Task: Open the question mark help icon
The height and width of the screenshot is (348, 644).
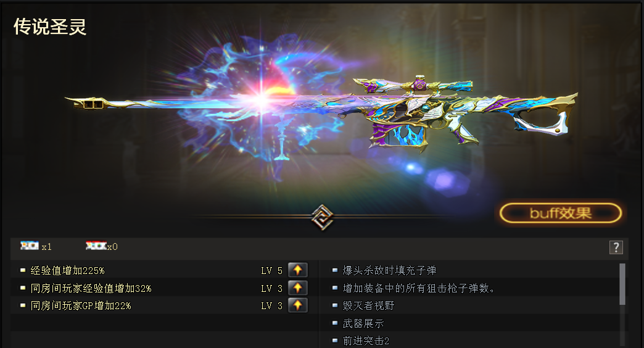Action: pyautogui.click(x=616, y=247)
